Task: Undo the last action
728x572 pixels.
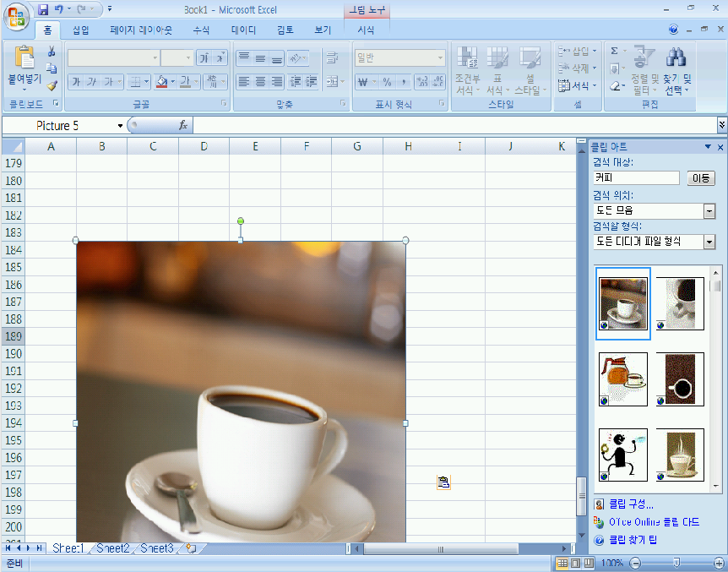Action: pyautogui.click(x=59, y=9)
